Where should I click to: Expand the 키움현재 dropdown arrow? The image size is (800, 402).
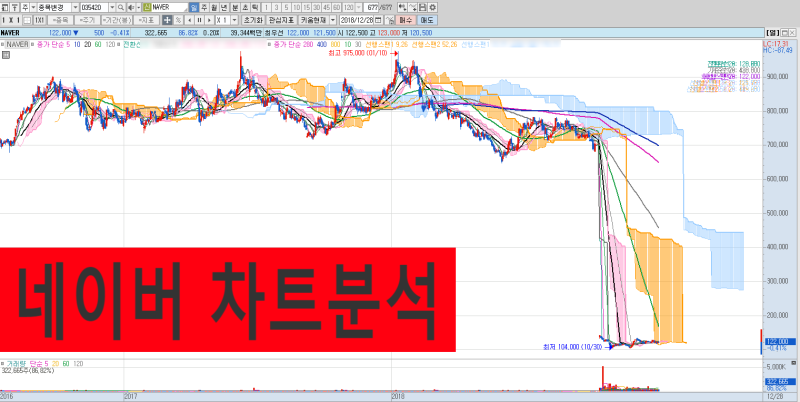[x=333, y=20]
